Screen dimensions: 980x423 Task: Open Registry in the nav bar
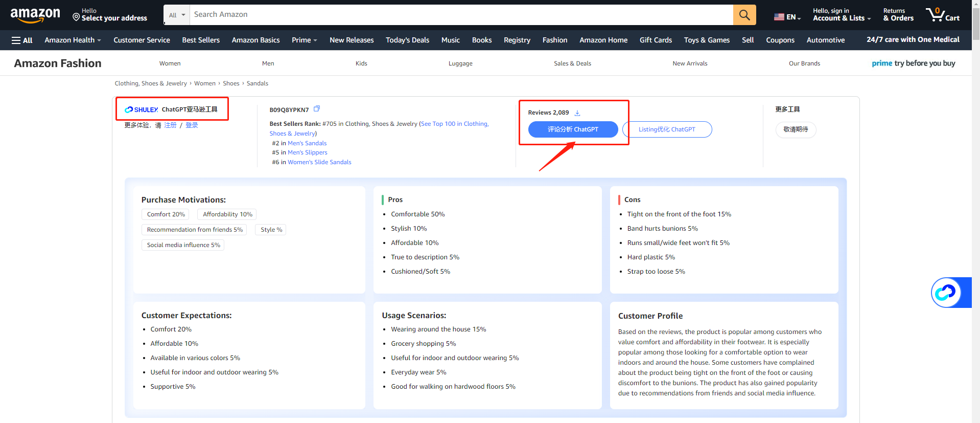click(517, 40)
